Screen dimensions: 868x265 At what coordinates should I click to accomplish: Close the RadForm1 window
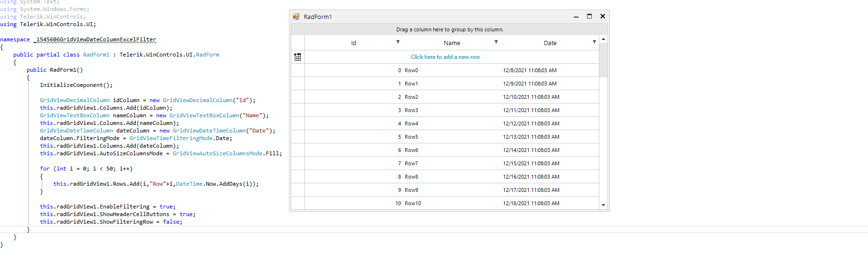(x=603, y=16)
